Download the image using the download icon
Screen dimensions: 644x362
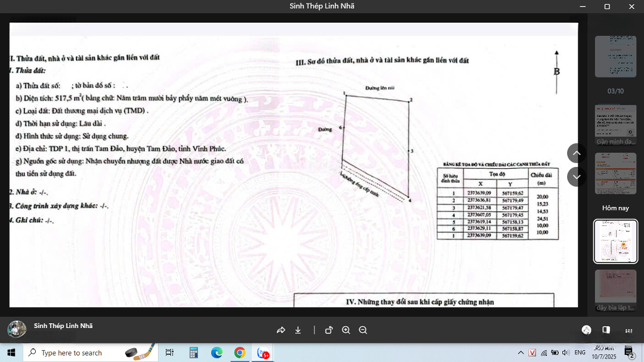[x=298, y=330]
